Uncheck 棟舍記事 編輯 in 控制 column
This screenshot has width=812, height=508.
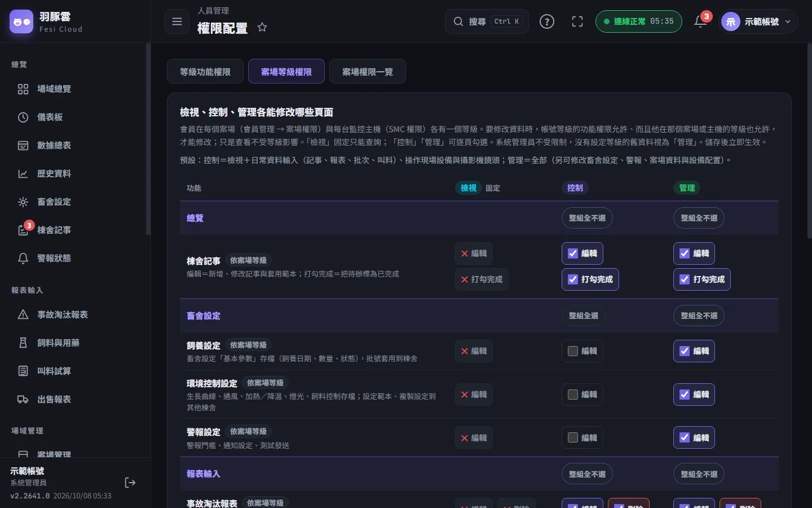[x=582, y=253]
